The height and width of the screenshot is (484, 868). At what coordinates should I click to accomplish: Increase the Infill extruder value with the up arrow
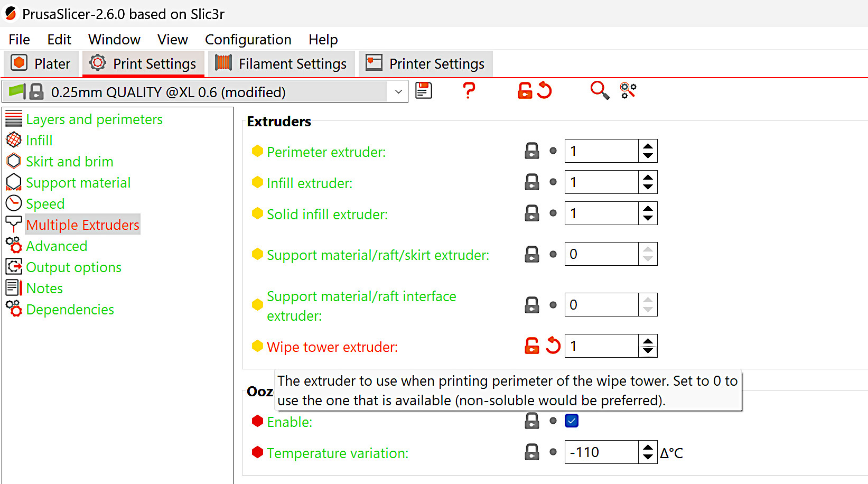[648, 177]
